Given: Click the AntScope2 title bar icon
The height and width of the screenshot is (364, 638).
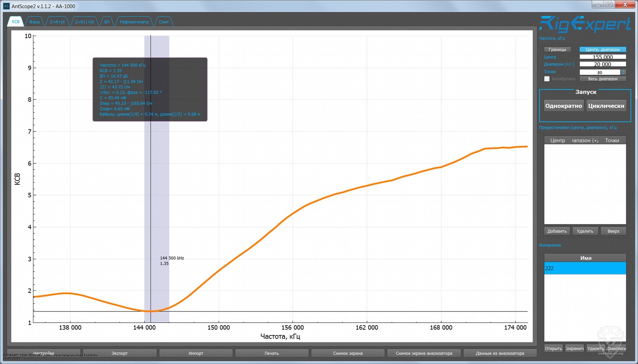Looking at the screenshot, I should 6,6.
